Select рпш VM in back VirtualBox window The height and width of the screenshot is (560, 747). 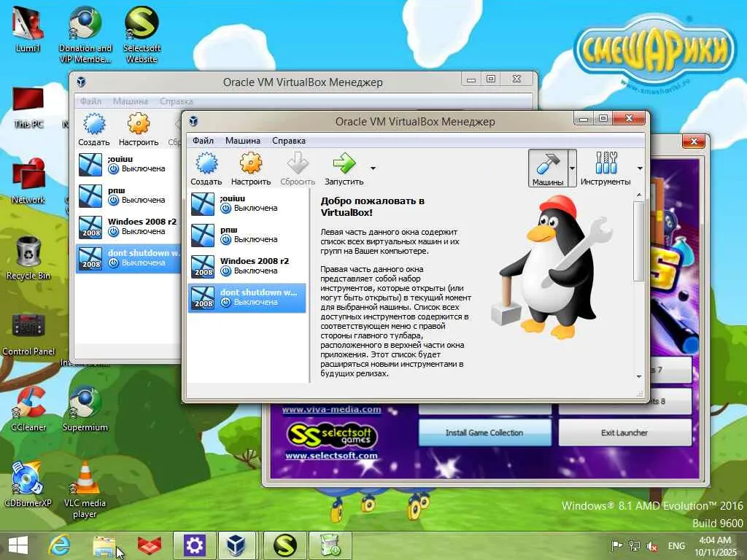pyautogui.click(x=128, y=195)
